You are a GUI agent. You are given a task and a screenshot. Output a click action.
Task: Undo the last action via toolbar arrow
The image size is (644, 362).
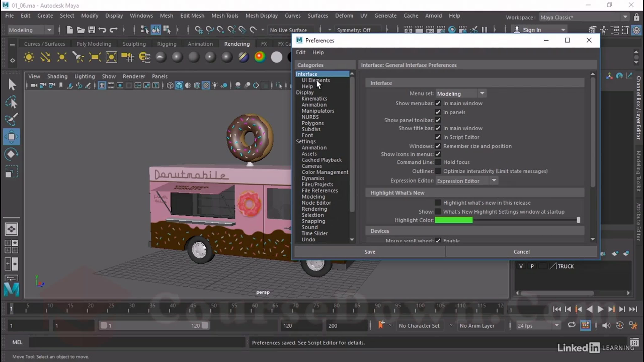[x=102, y=30]
